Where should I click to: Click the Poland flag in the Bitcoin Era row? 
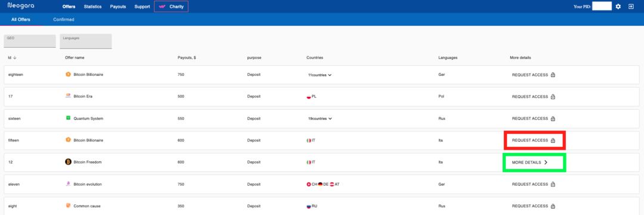click(x=309, y=97)
